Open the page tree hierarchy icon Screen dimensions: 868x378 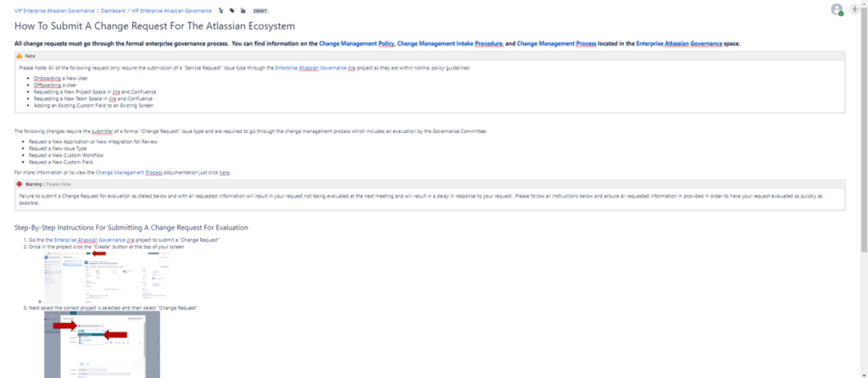221,11
